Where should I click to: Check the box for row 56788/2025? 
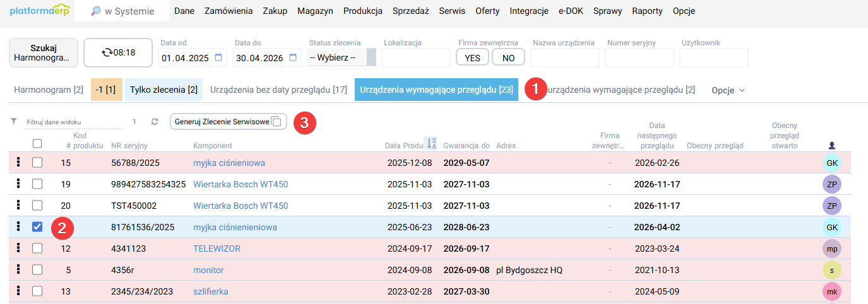point(37,163)
